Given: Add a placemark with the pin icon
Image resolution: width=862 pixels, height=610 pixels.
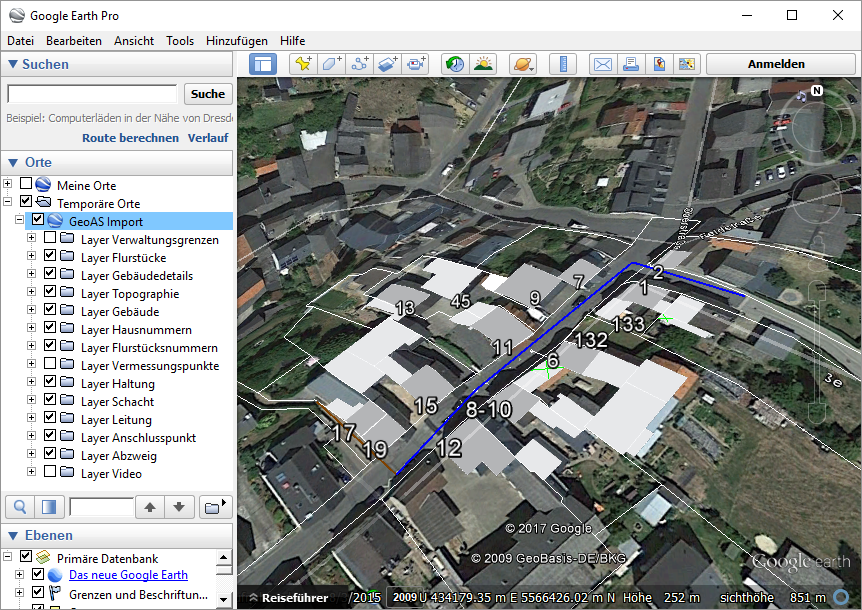Looking at the screenshot, I should 303,64.
